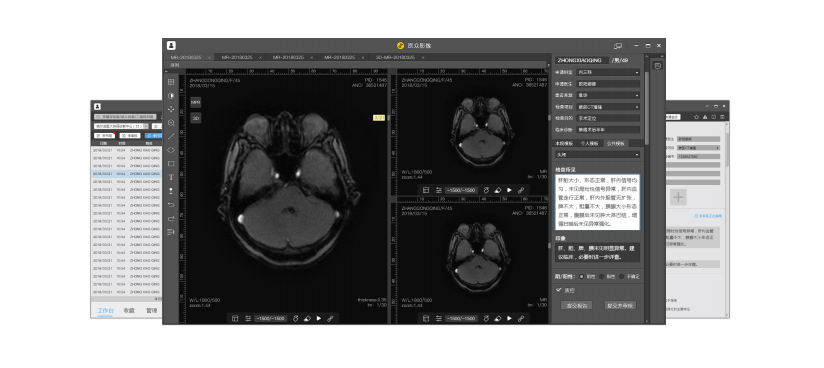Screen dimensions: 824x368
Task: Open the list export tool in left toolbar
Action: [171, 232]
